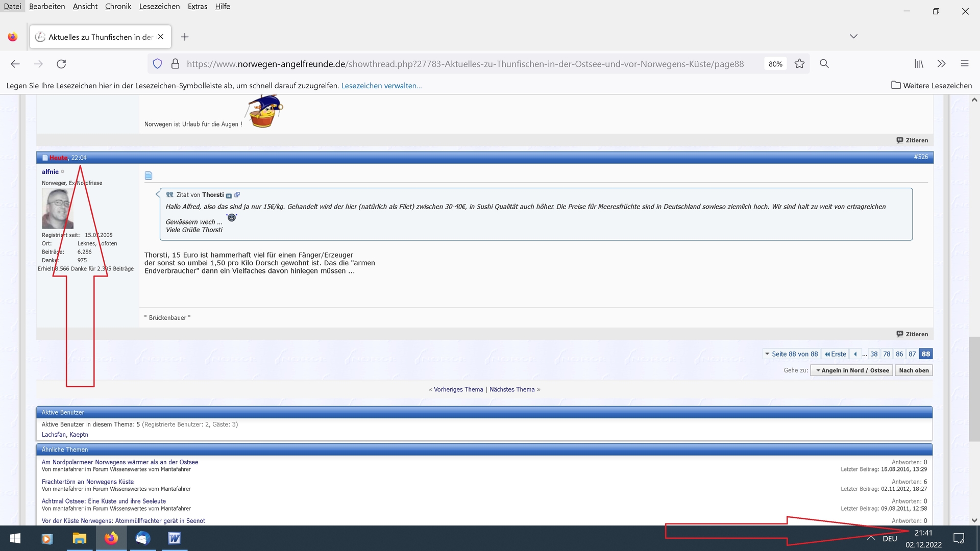Expand the Seite 88 von 88 dropdown
980x551 pixels.
(x=791, y=354)
